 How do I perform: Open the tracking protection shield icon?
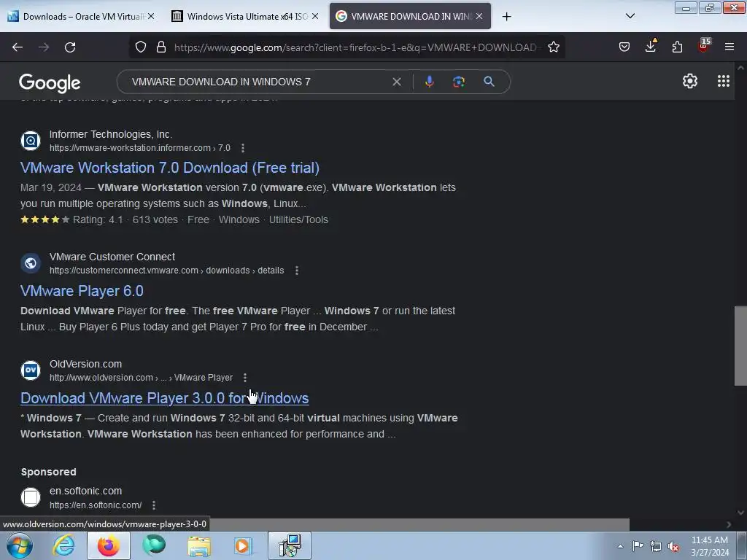coord(141,47)
